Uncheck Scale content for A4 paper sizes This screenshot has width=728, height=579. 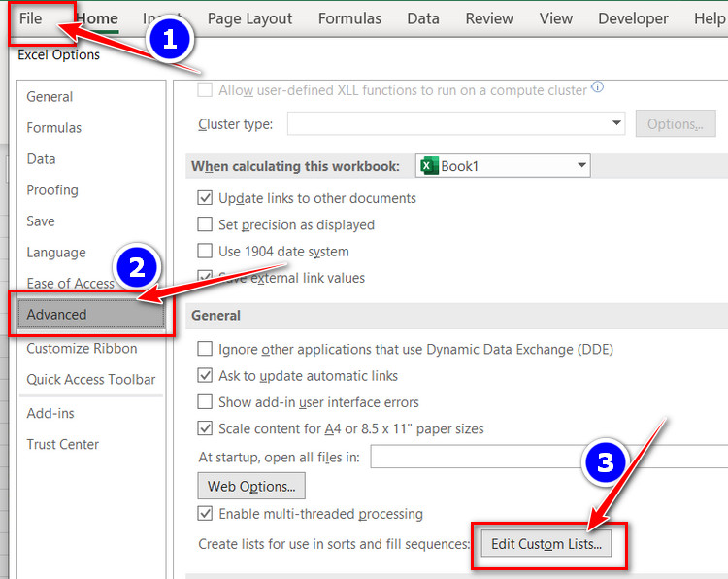pos(205,428)
